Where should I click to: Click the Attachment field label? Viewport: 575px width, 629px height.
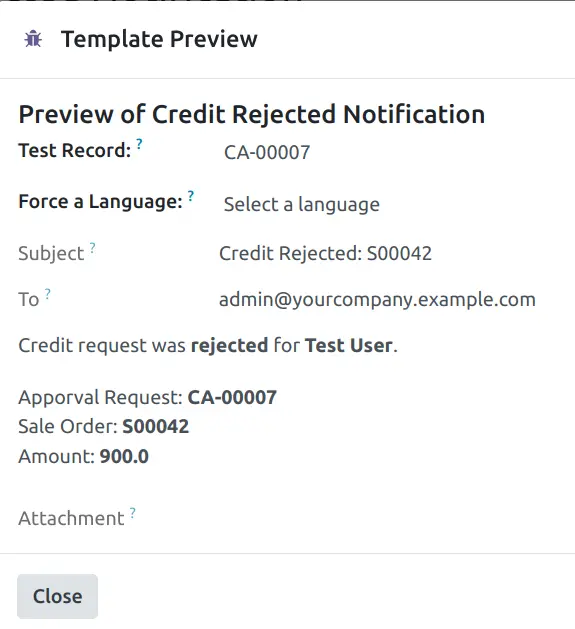point(71,518)
